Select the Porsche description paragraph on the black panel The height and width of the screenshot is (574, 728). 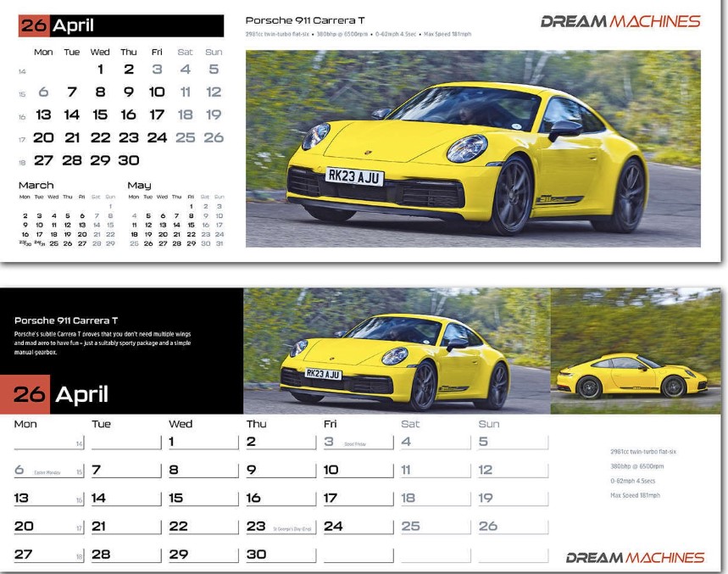[x=103, y=343]
